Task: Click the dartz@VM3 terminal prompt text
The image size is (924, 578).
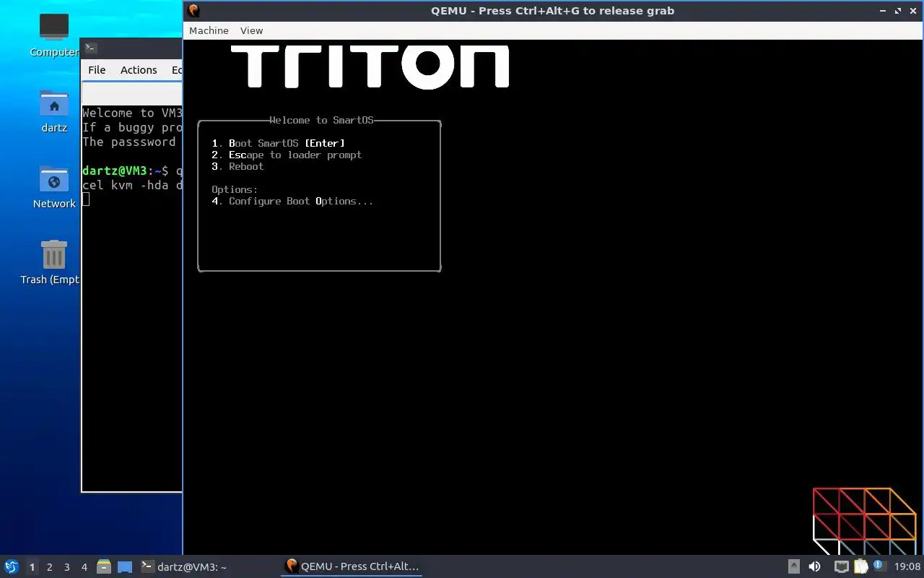Action: coord(125,171)
